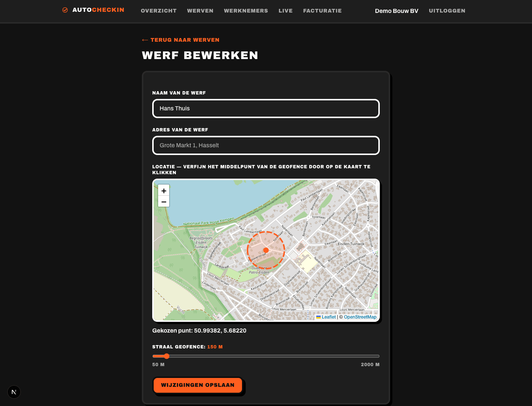532x406 pixels.
Task: Click the Naam van de werf field
Action: click(266, 109)
